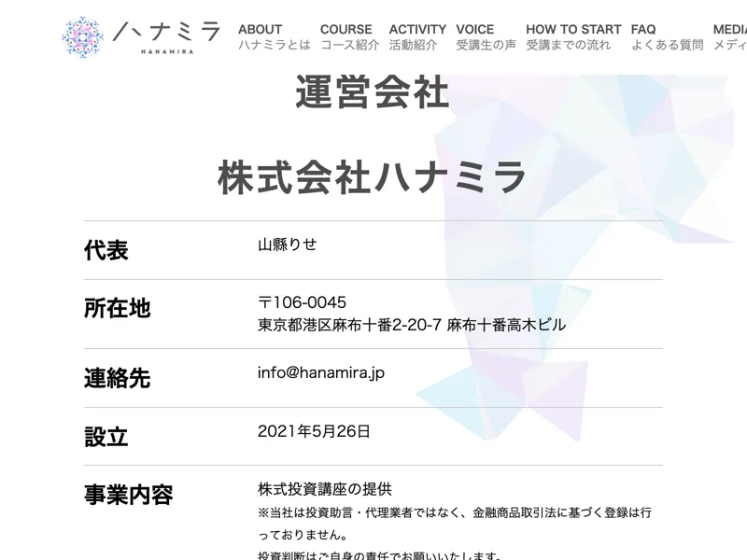Click the line ending っておりません。

coord(303,535)
